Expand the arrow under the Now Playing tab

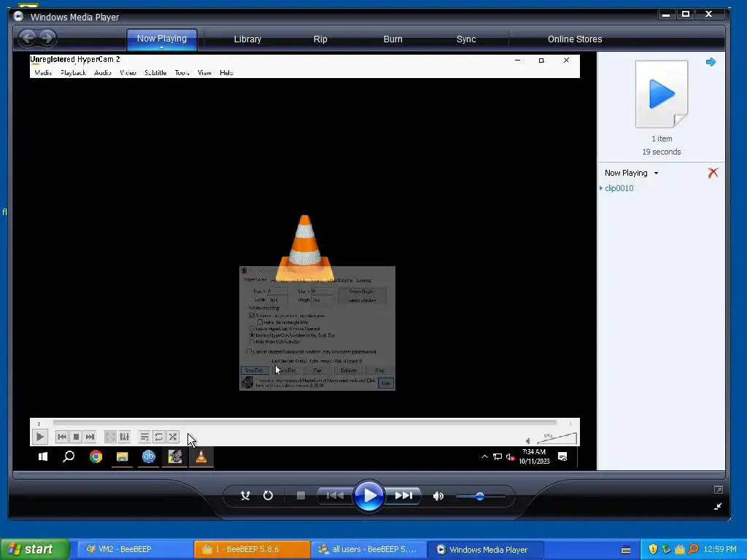click(161, 47)
